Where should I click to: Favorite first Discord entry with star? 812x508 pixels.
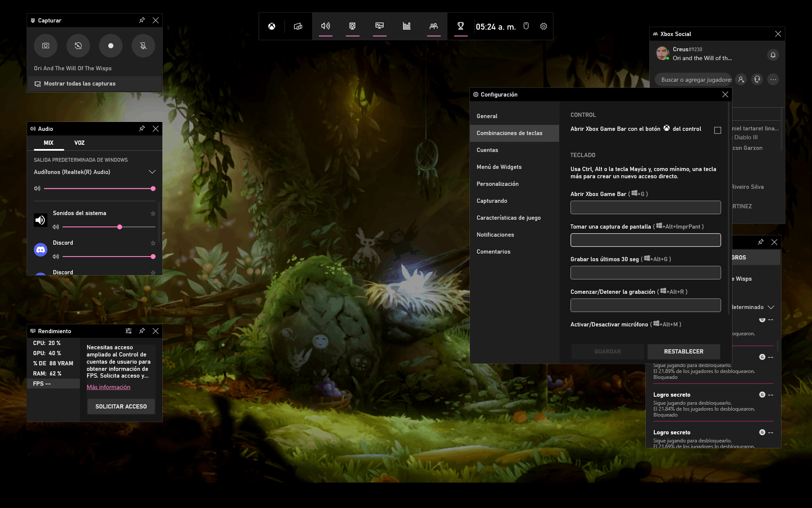pos(153,243)
